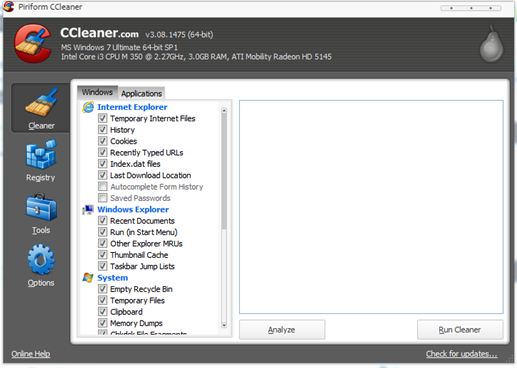Screen dimensions: 517x368
Task: Toggle the Cookies checkbox
Action: point(102,141)
